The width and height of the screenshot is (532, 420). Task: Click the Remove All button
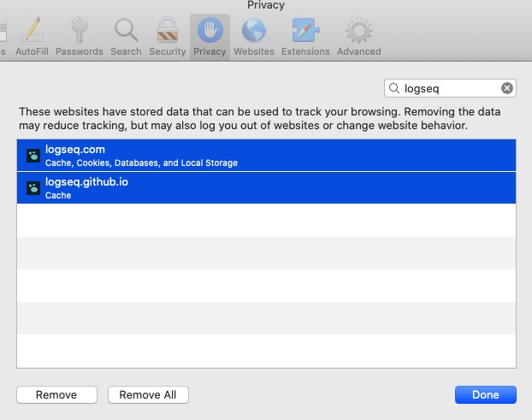click(148, 394)
